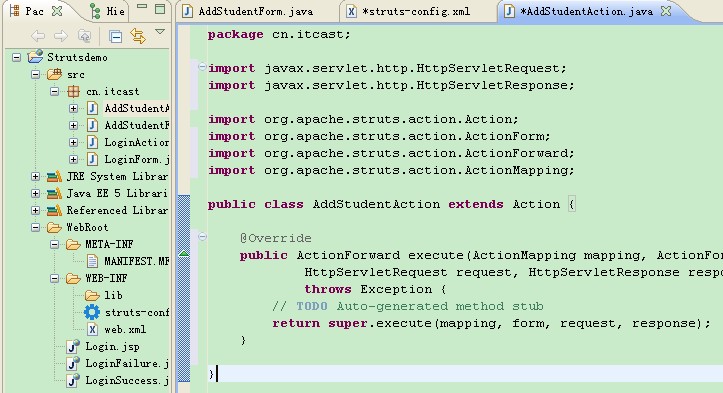Collapse the META-INF folder
This screenshot has width=723, height=393.
(x=54, y=244)
